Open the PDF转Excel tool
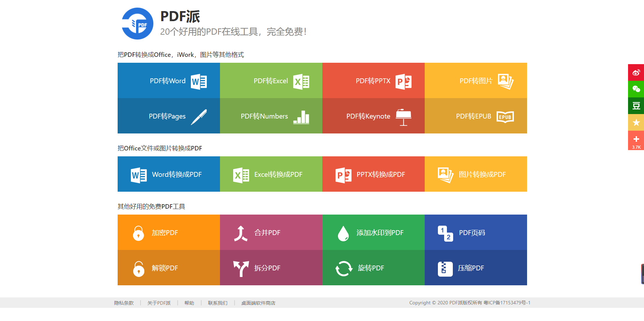 [x=271, y=80]
